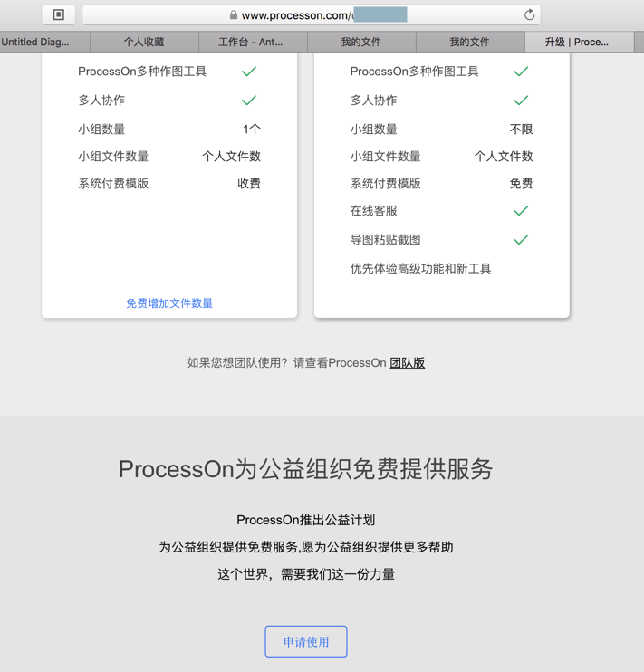Open the 个人收藏 tab
Viewport: 644px width, 672px height.
[144, 42]
